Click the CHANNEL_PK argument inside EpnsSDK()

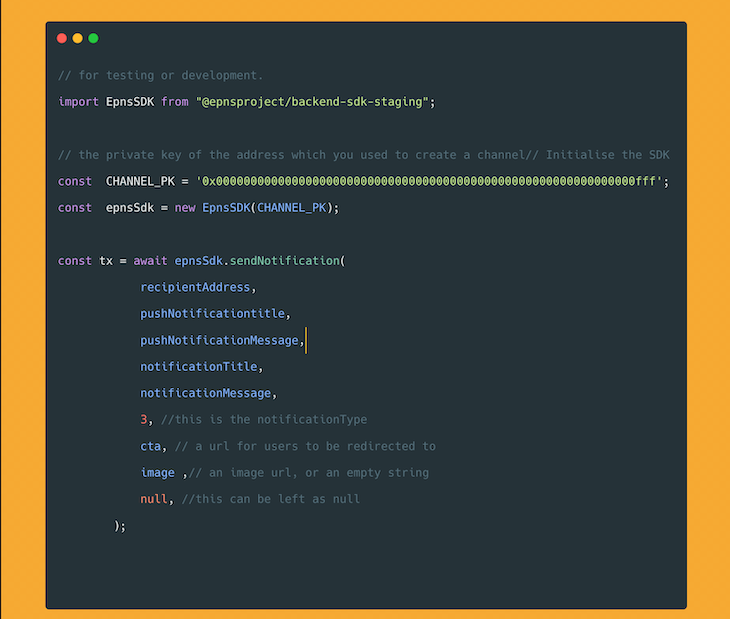click(x=292, y=208)
